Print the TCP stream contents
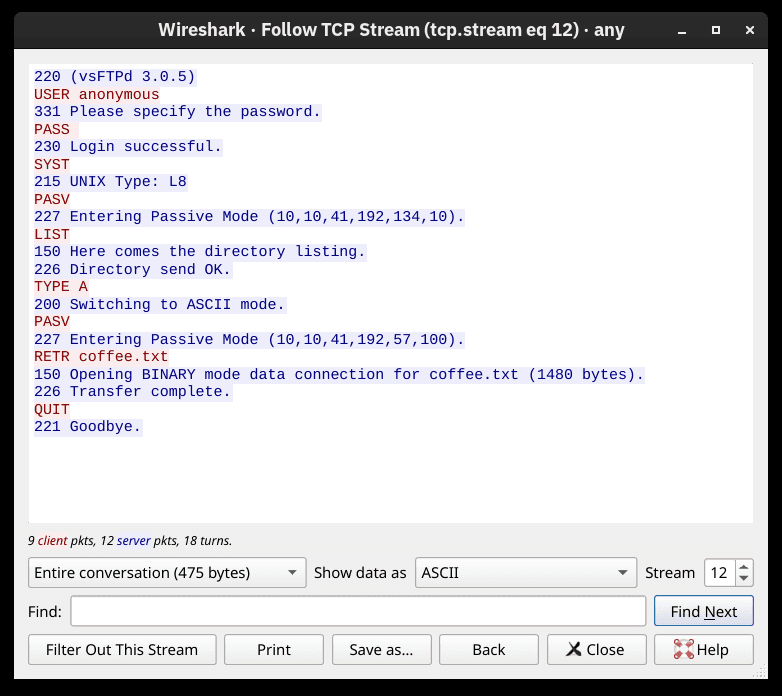 click(274, 649)
